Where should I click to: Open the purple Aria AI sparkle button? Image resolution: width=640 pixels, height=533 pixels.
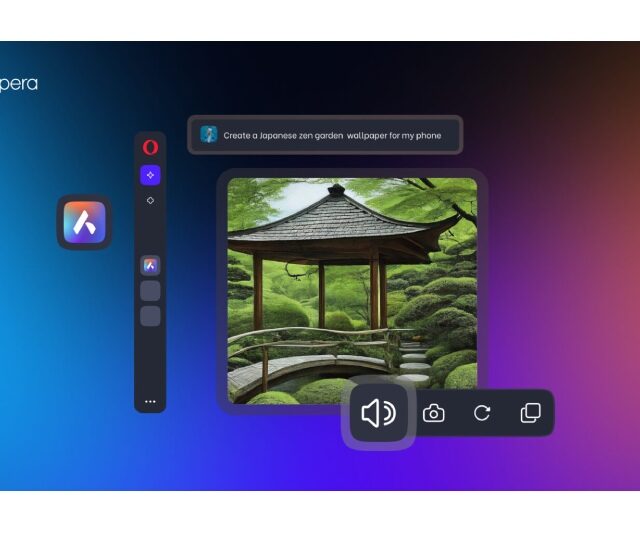coord(150,174)
